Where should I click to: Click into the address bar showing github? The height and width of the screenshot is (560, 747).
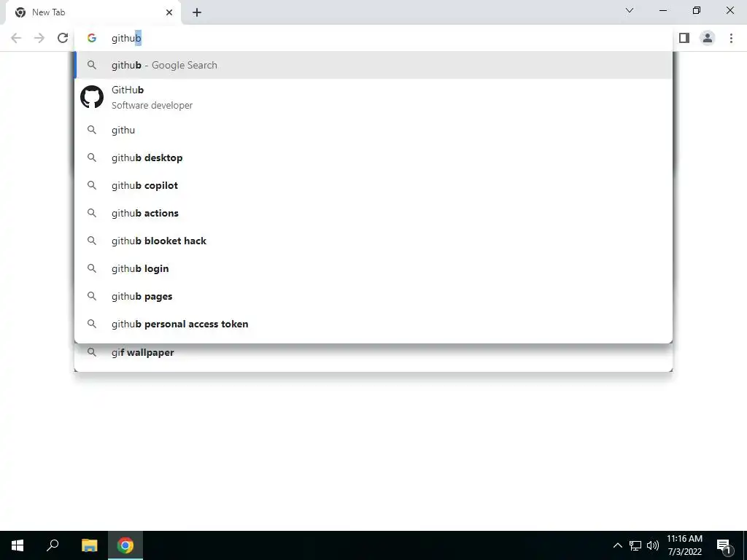pyautogui.click(x=373, y=38)
